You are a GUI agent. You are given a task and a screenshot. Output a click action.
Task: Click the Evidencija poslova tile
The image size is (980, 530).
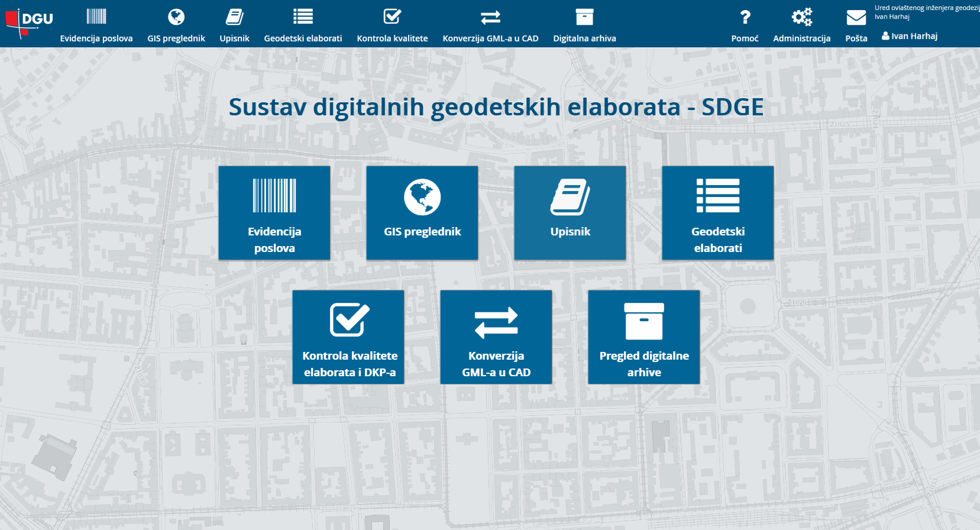pos(274,213)
